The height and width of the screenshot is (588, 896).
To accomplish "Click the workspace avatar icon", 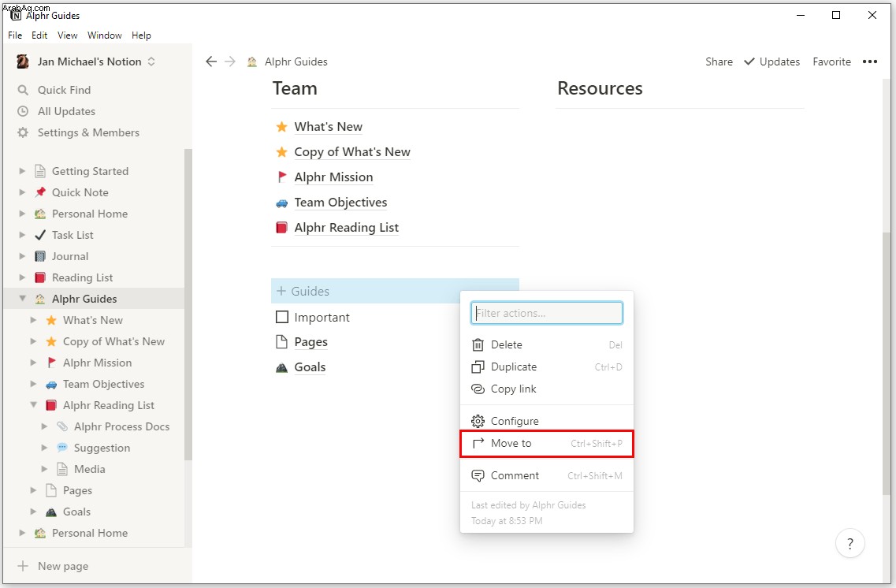I will tap(23, 61).
